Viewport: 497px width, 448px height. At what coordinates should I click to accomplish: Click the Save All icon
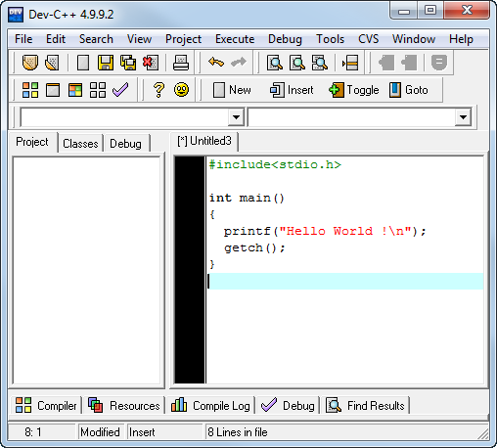pos(128,63)
